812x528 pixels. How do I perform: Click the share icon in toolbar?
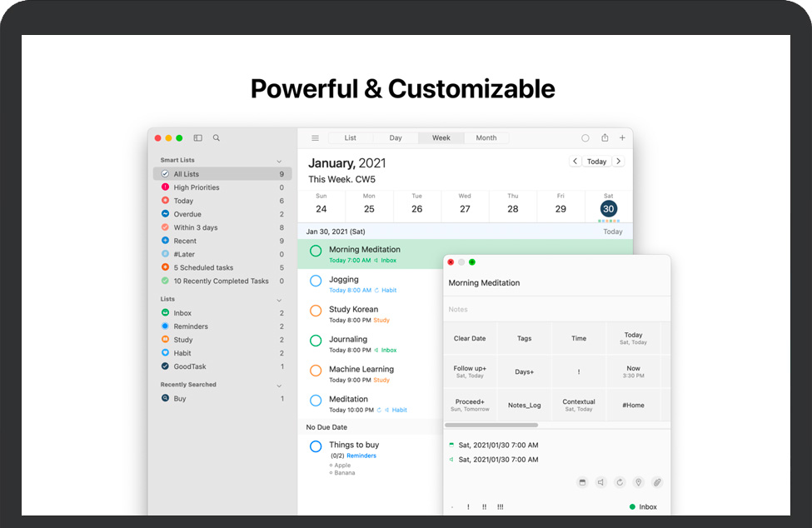605,137
